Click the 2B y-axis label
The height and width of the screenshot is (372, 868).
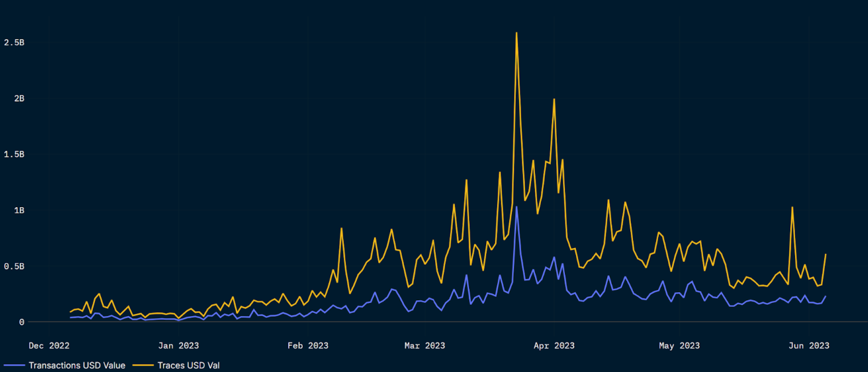click(19, 99)
